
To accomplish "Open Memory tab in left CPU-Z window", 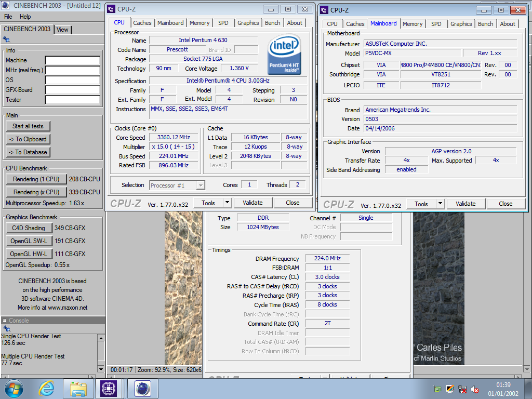I will coord(199,23).
